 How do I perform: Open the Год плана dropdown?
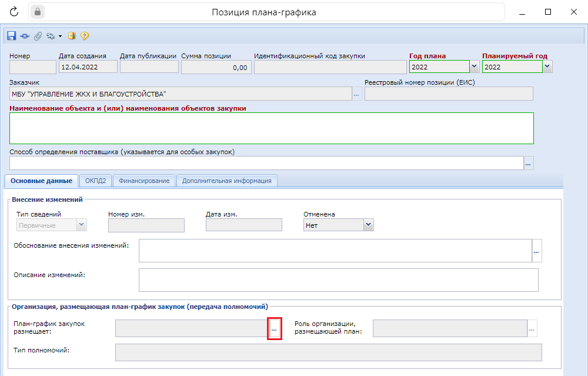click(475, 67)
